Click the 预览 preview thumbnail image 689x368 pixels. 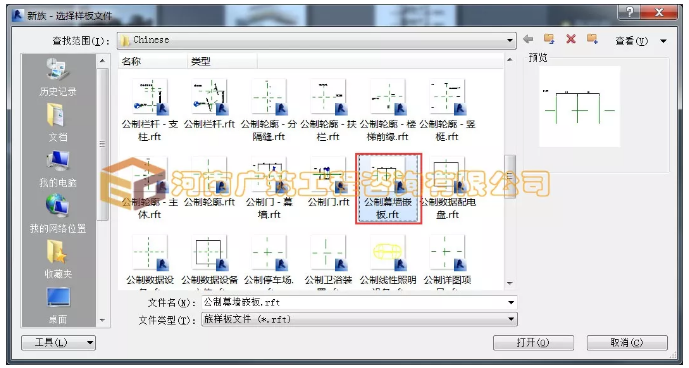point(579,106)
